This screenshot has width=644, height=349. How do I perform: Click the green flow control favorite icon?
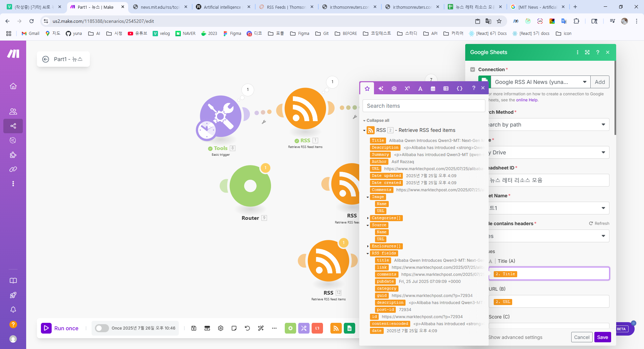click(x=290, y=328)
